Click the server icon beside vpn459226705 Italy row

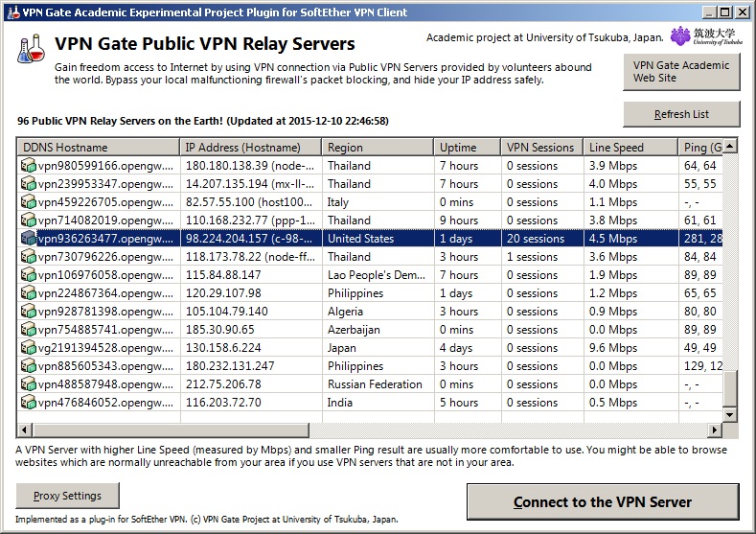[29, 202]
